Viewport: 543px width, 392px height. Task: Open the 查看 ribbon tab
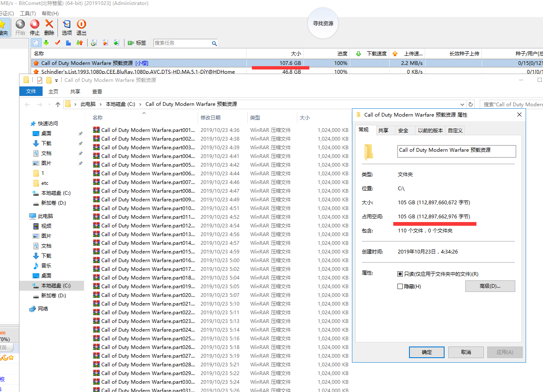(97, 91)
